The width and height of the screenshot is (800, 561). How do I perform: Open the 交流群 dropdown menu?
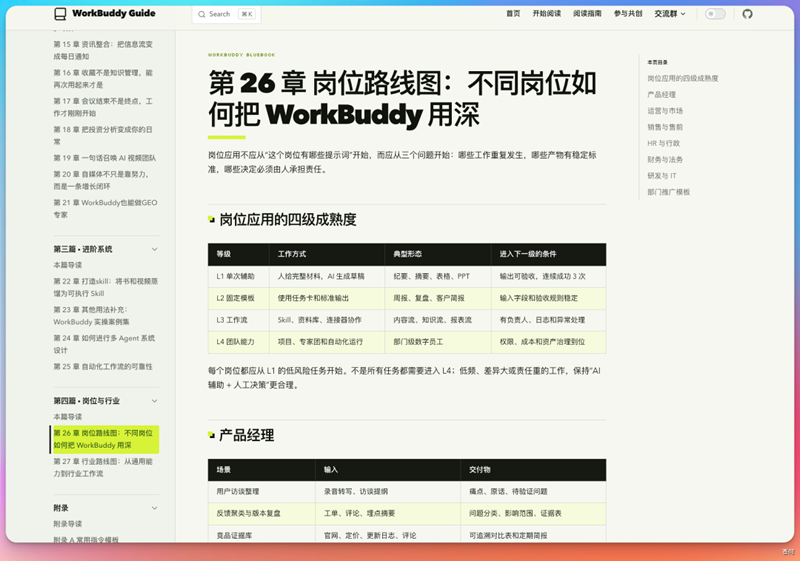pyautogui.click(x=670, y=14)
